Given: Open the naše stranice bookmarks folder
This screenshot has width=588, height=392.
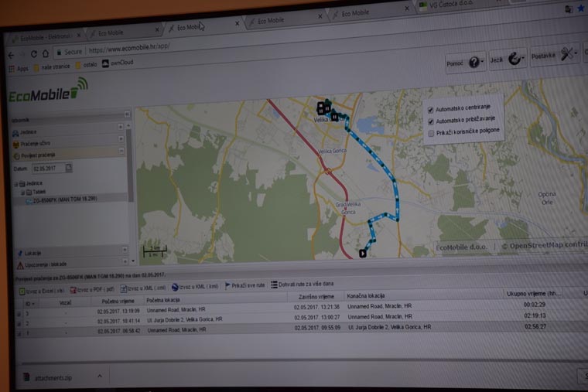Looking at the screenshot, I should click(52, 66).
